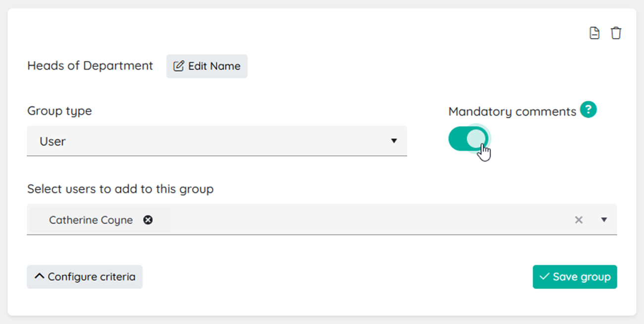Click the Mandatory comments label text
This screenshot has width=644, height=324.
[x=512, y=112]
